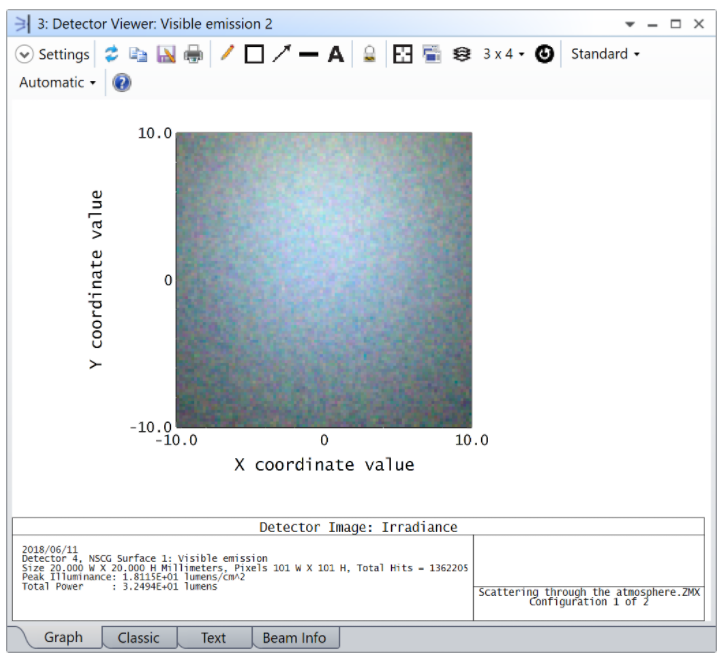The width and height of the screenshot is (723, 664).
Task: Expand the Settings chevron
Action: pyautogui.click(x=25, y=54)
